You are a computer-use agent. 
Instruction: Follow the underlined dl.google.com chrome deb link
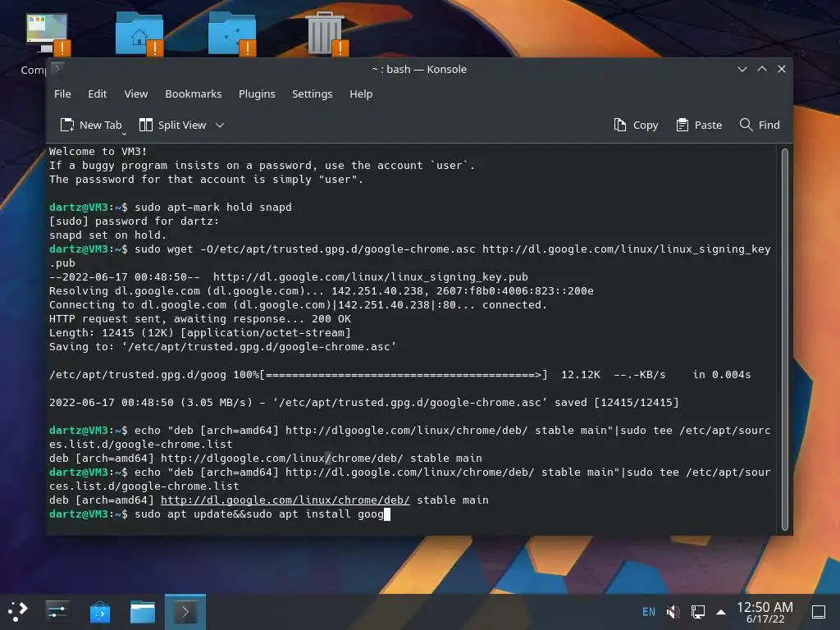285,500
